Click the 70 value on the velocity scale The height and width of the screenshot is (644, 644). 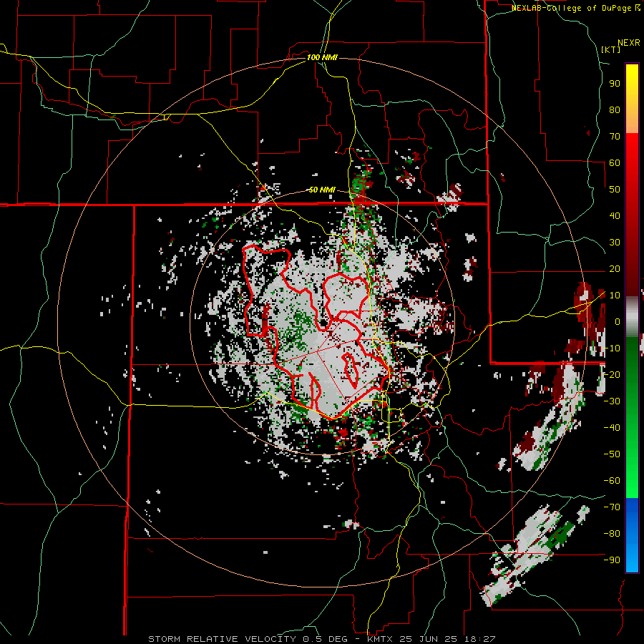click(615, 137)
